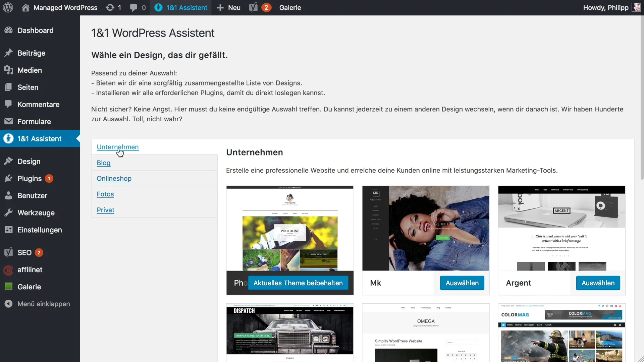
Task: Select the Fotos category link
Action: tap(105, 194)
